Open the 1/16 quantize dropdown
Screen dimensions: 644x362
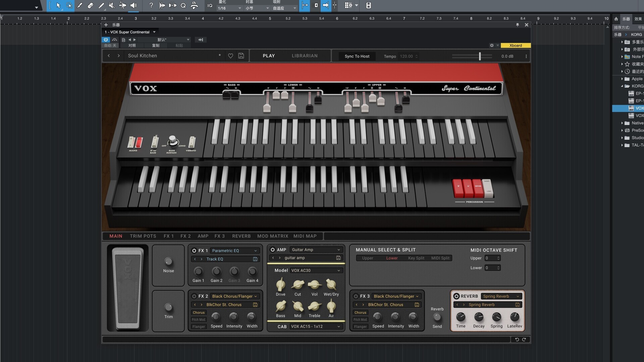[x=229, y=8]
